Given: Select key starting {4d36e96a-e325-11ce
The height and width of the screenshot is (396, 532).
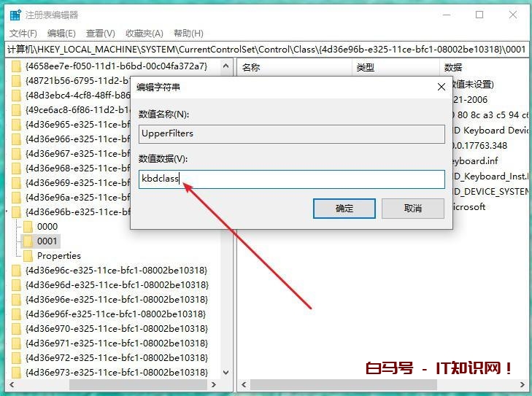Looking at the screenshot, I should pyautogui.click(x=77, y=198).
